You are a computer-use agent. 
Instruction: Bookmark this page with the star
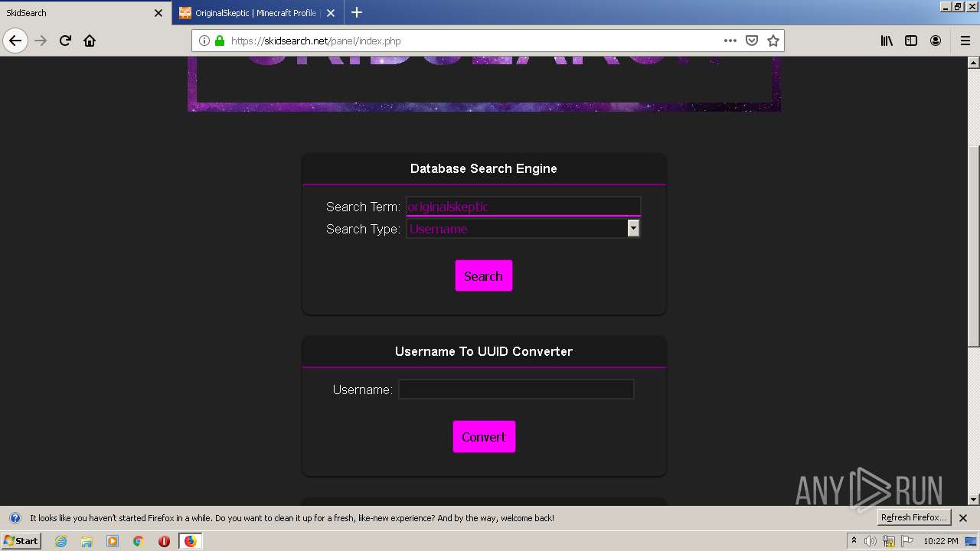773,41
